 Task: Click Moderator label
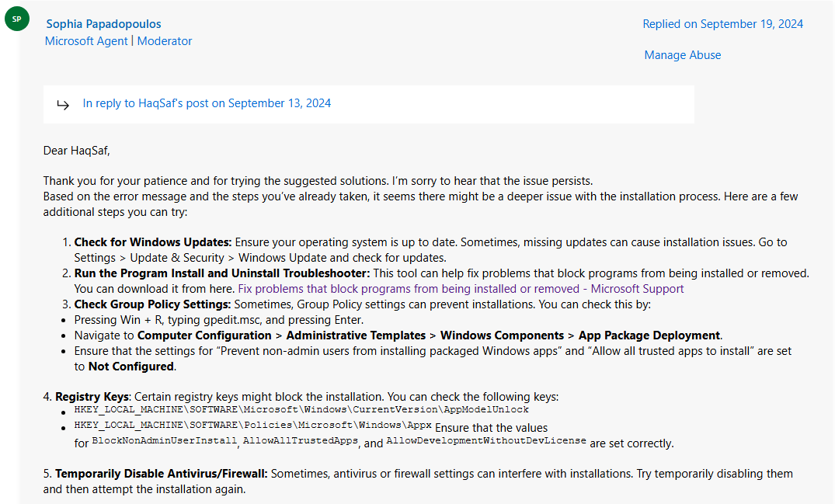165,41
